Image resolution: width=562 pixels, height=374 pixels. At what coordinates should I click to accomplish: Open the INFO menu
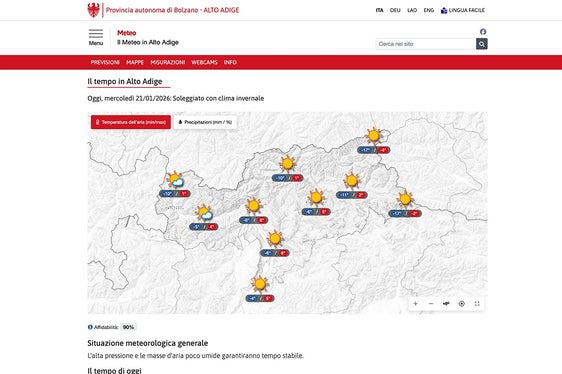click(230, 62)
